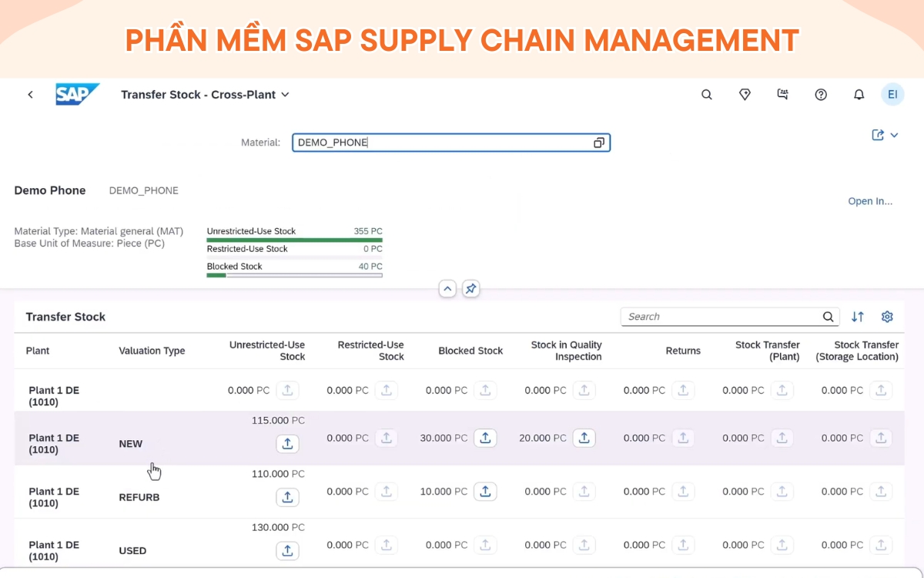Click the Stock in Quality Inspection header

[x=566, y=351]
